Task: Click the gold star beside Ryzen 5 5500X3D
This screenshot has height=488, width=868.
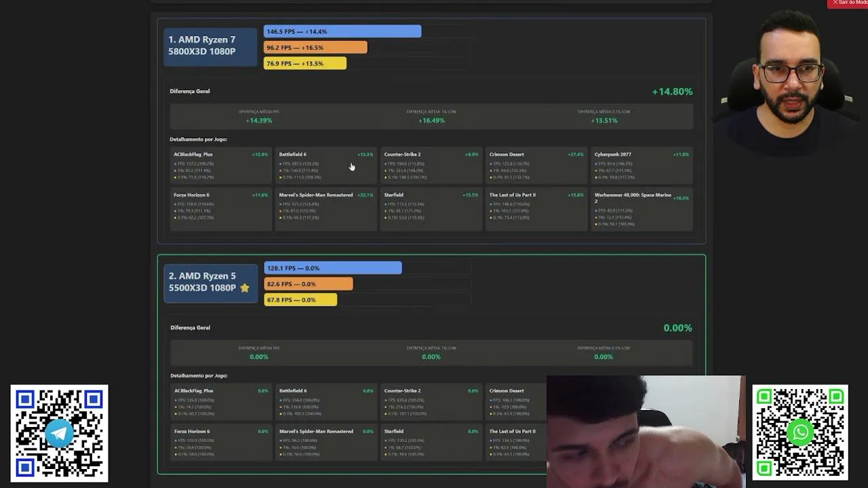Action: (x=245, y=288)
